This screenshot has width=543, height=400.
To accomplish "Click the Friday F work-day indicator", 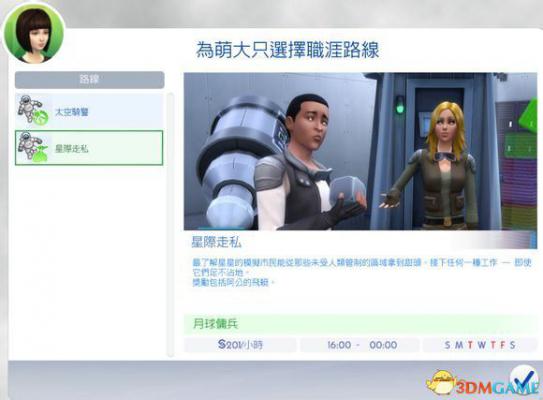I will pos(503,345).
